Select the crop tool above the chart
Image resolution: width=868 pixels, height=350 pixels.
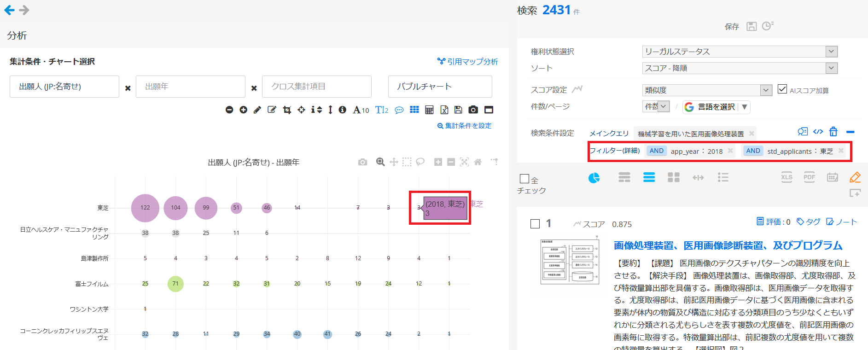click(x=287, y=110)
